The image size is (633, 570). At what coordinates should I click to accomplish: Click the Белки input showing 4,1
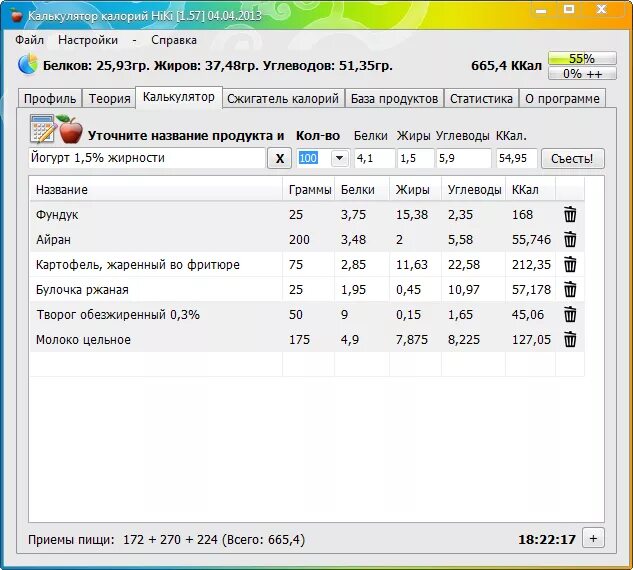click(x=375, y=158)
